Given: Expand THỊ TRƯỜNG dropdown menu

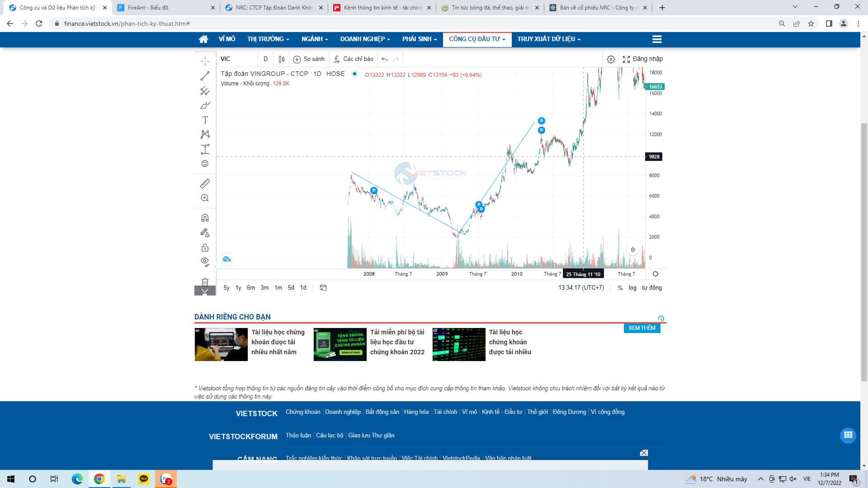Looking at the screenshot, I should (x=268, y=39).
